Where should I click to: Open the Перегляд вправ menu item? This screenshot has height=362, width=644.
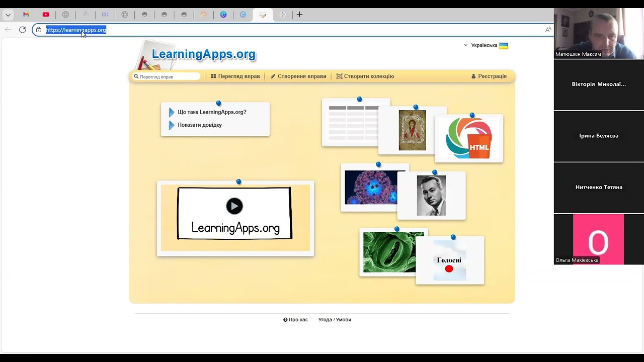pos(235,76)
